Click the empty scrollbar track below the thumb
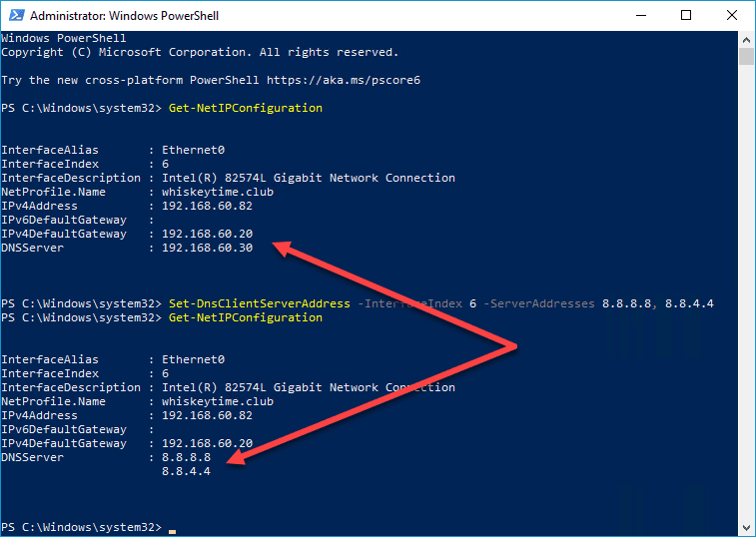756x537 pixels. pyautogui.click(x=746, y=289)
